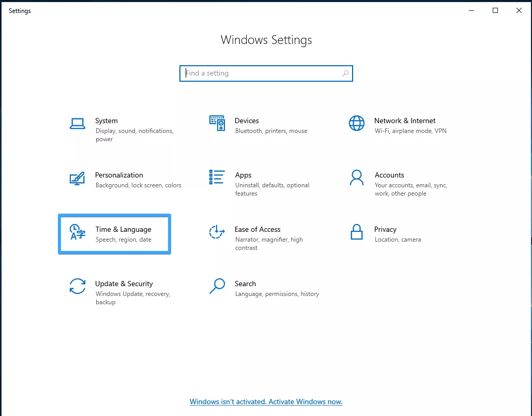Activate Windows now via bottom link
The height and width of the screenshot is (416, 532).
(266, 402)
